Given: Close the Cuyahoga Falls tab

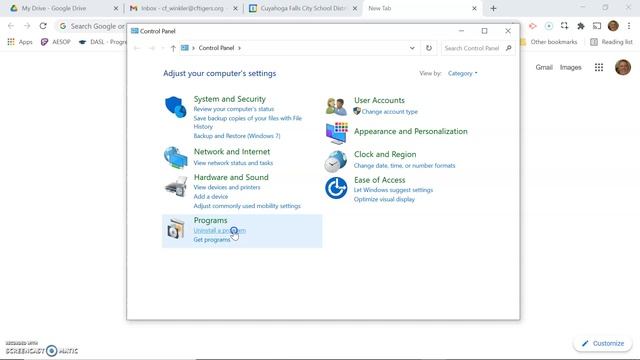Looking at the screenshot, I should (355, 8).
